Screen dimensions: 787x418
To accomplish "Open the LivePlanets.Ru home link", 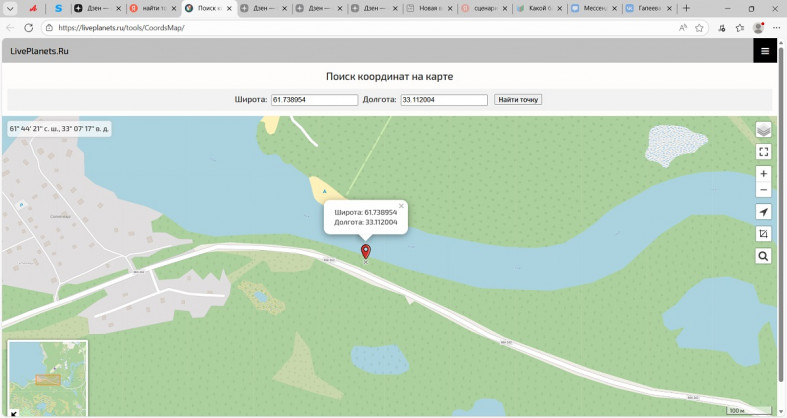I will tap(39, 50).
